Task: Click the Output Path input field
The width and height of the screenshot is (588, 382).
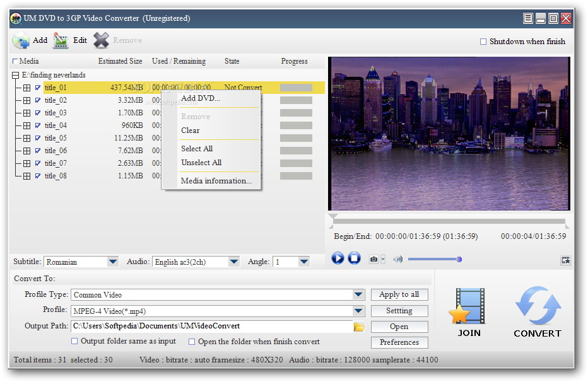Action: pos(212,326)
